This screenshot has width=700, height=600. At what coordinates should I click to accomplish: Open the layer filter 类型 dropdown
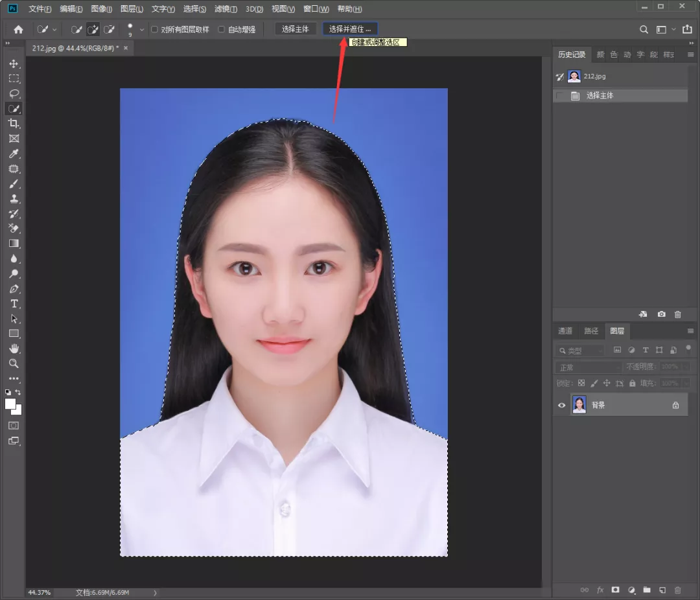pyautogui.click(x=579, y=351)
